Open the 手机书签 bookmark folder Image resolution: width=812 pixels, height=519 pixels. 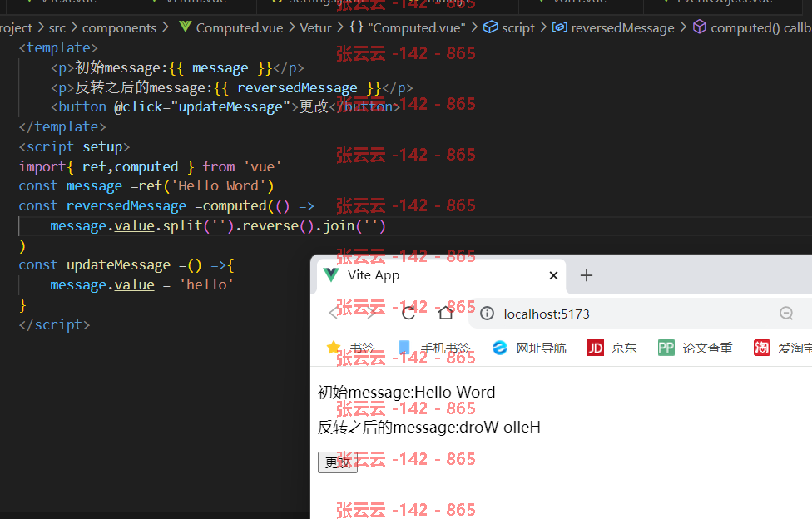[434, 348]
